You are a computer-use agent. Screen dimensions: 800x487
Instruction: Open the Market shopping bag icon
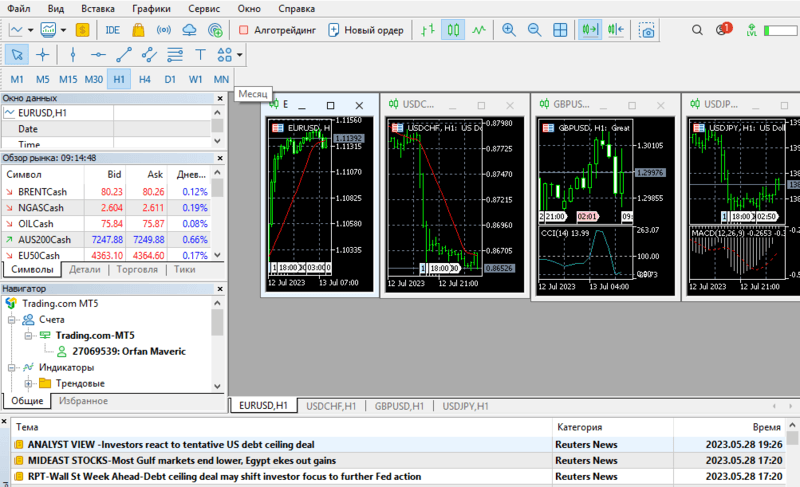138,30
